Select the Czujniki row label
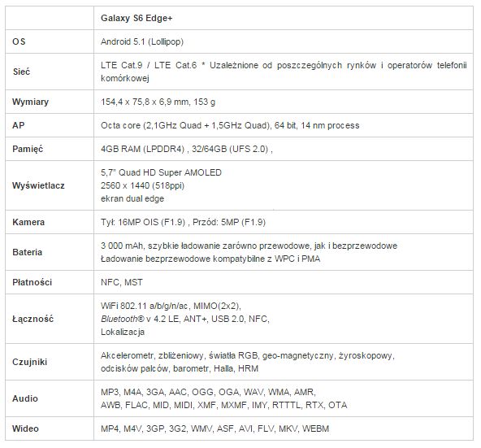 (x=29, y=362)
